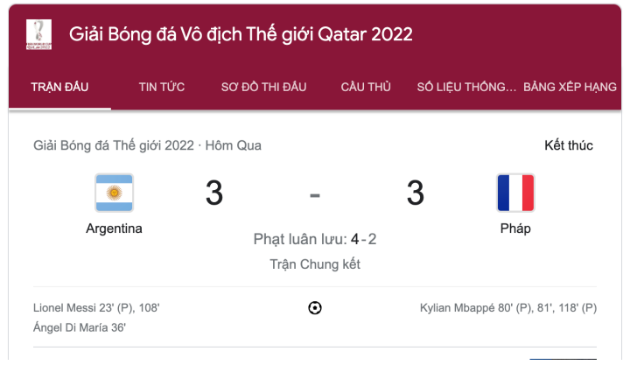Click the Qatar 2022 tournament title
This screenshot has height=376, width=638.
tap(240, 35)
